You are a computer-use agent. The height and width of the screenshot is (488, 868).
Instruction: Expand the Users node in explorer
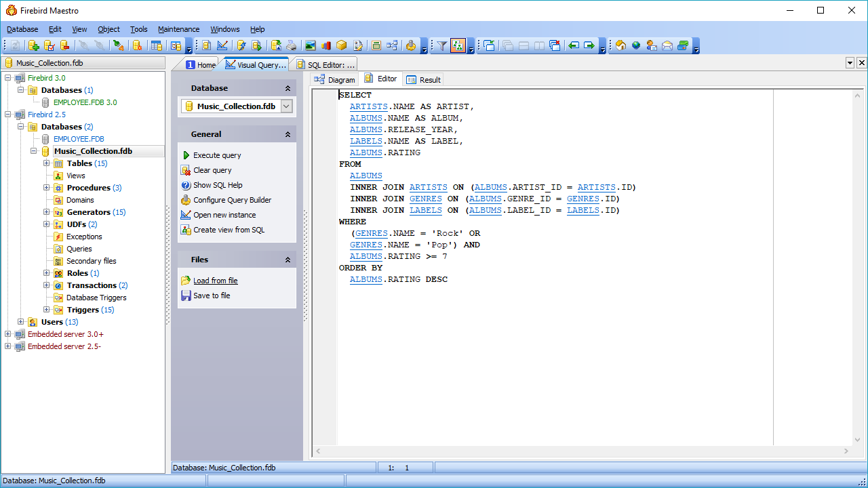click(21, 322)
